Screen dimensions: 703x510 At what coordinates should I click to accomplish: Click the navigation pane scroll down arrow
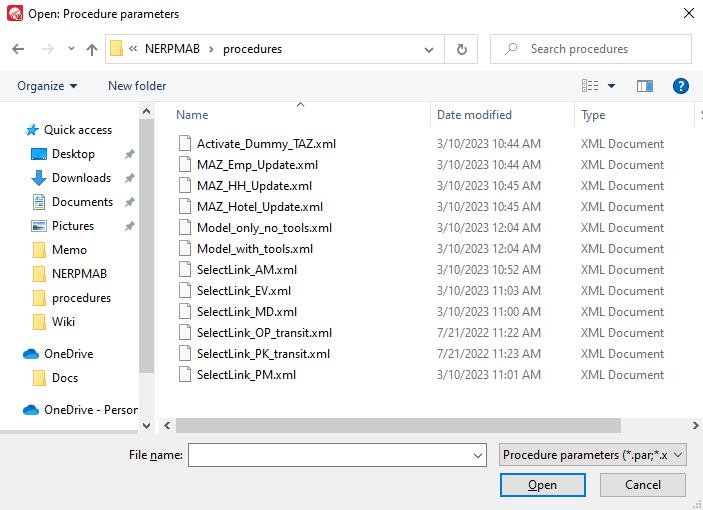pos(147,426)
